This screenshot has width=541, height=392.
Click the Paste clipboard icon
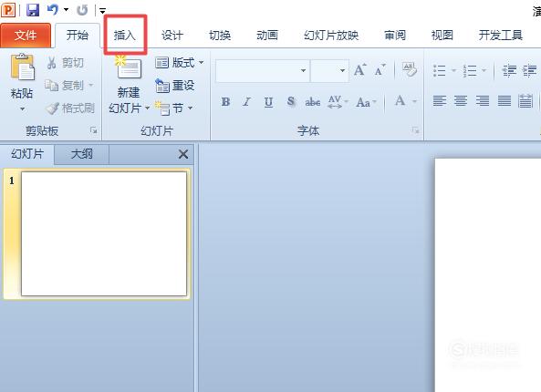(23, 67)
